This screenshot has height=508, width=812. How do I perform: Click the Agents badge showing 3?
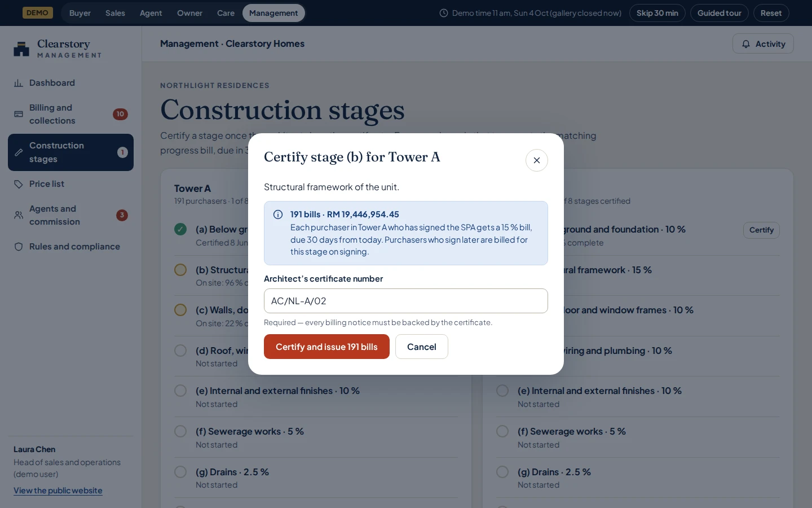click(x=122, y=215)
